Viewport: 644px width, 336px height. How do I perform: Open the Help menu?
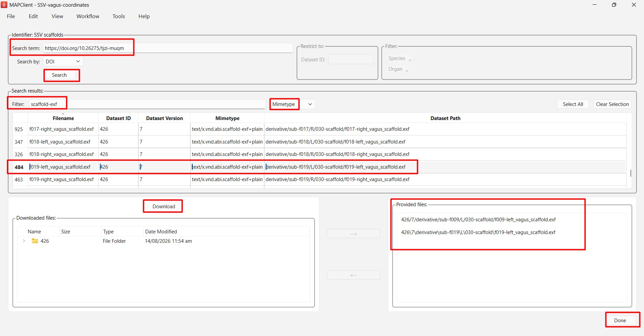coord(144,16)
